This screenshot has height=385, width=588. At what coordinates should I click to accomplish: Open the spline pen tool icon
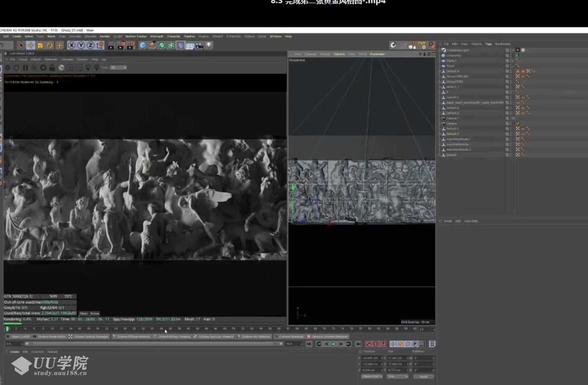152,45
